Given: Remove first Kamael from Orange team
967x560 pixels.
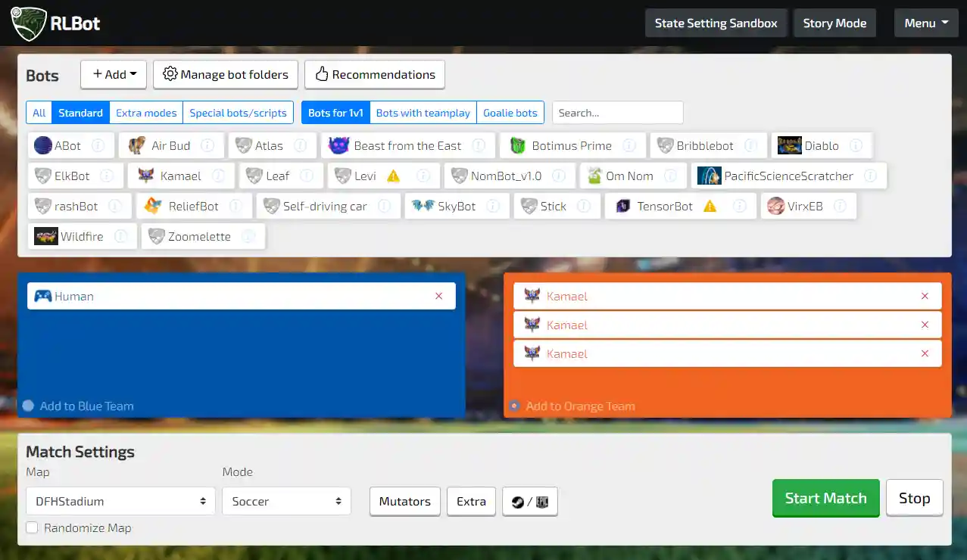Looking at the screenshot, I should point(925,296).
